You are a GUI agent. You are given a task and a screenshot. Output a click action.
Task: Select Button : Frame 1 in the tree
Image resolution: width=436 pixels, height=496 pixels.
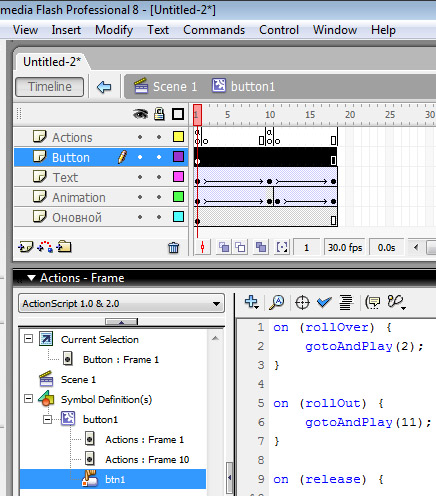tap(121, 360)
